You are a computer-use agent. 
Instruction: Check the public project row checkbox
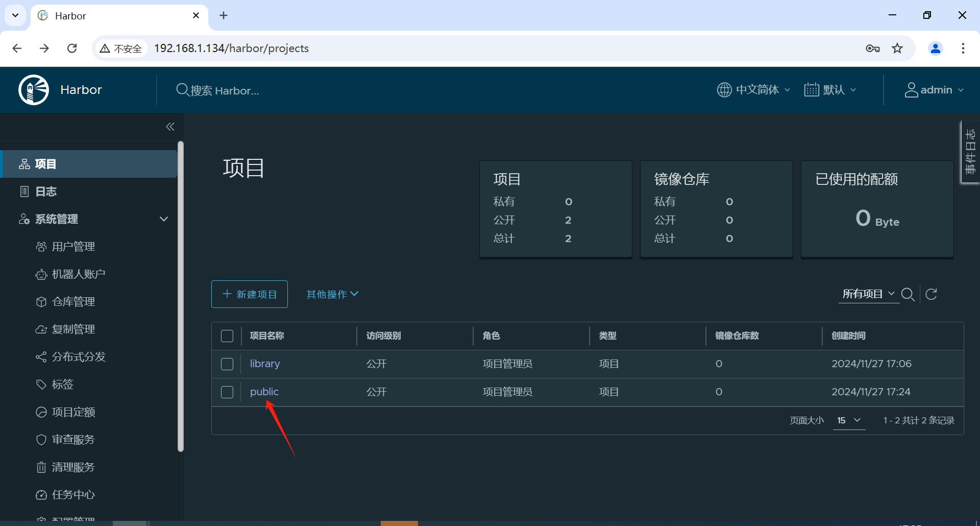tap(227, 392)
